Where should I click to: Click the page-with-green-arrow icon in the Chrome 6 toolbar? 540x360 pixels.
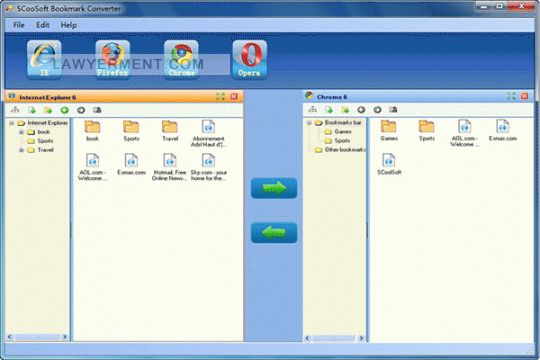click(x=329, y=110)
